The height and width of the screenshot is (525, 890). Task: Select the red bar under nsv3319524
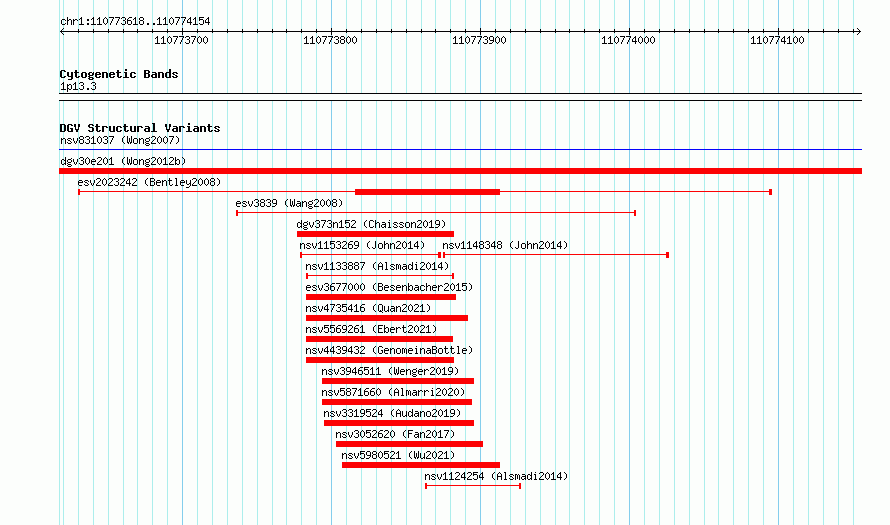pyautogui.click(x=399, y=423)
